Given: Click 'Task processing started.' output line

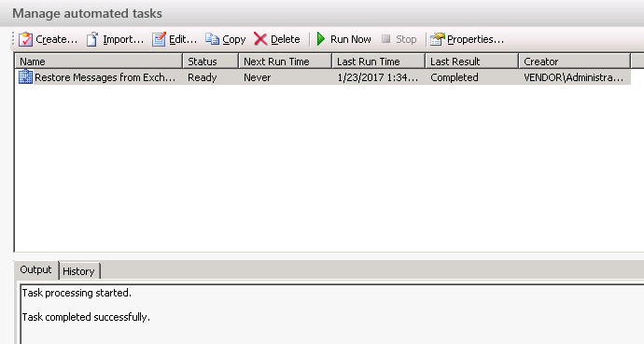Looking at the screenshot, I should click(77, 293).
